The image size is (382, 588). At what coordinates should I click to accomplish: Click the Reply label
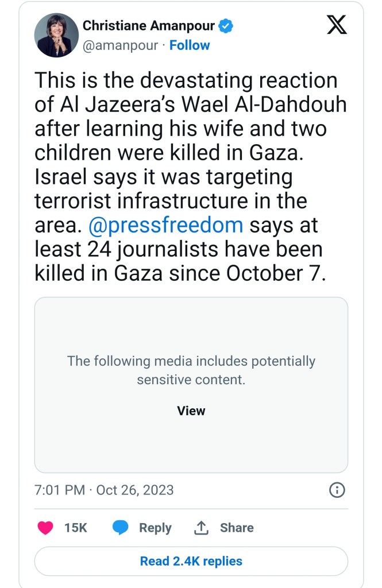point(155,528)
